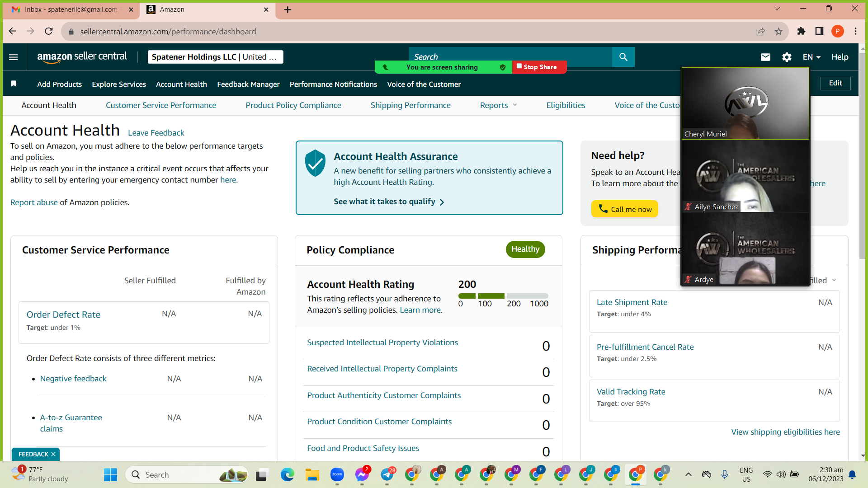Open Telegram from the taskbar
This screenshot has width=868, height=488.
click(387, 475)
